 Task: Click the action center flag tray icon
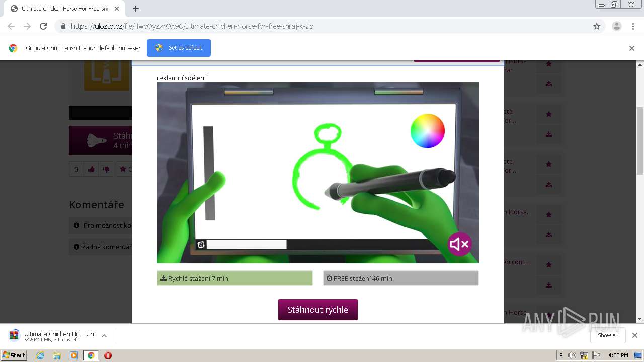pyautogui.click(x=596, y=355)
